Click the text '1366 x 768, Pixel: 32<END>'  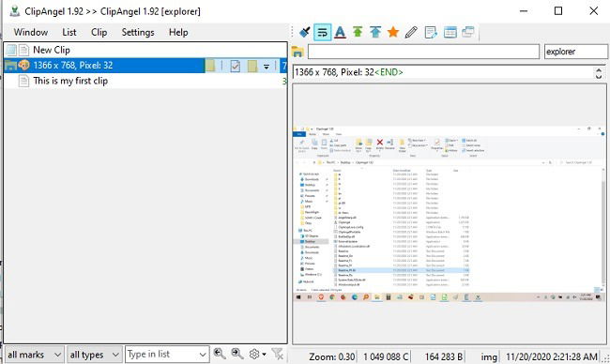[x=348, y=72]
